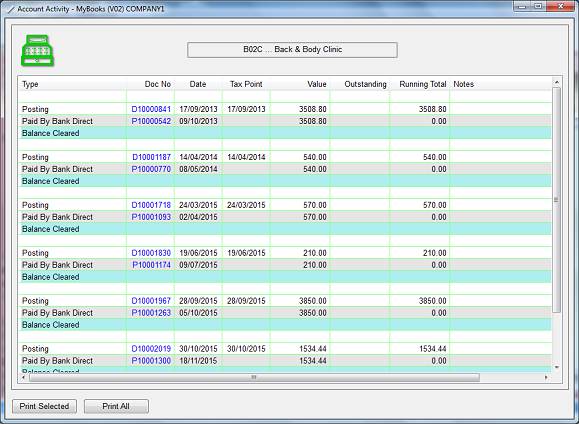This screenshot has height=424, width=579.
Task: Click the Outstanding column header
Action: pyautogui.click(x=360, y=84)
